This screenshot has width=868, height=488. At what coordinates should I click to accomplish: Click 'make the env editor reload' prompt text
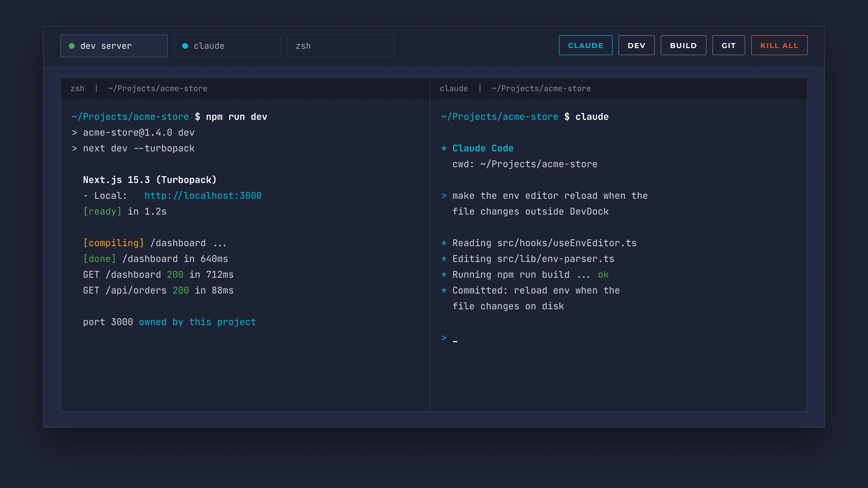(x=525, y=196)
